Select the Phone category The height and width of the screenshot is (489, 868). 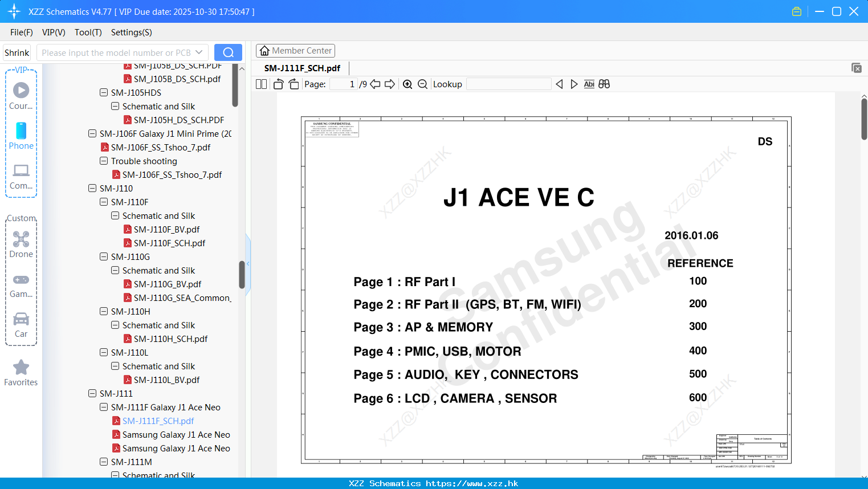(x=21, y=136)
